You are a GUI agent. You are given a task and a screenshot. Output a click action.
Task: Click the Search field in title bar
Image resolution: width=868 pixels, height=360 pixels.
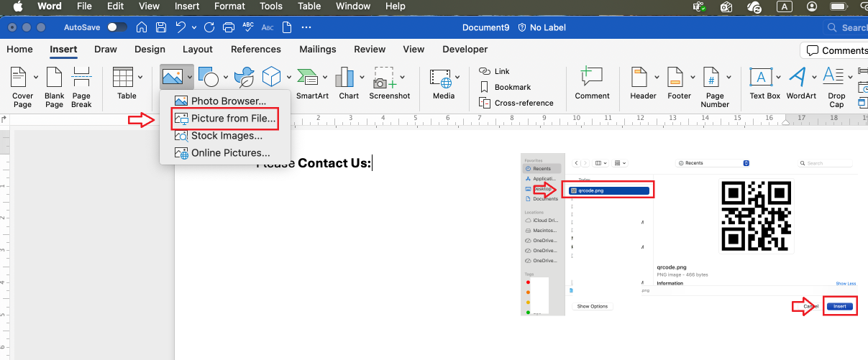pos(846,27)
